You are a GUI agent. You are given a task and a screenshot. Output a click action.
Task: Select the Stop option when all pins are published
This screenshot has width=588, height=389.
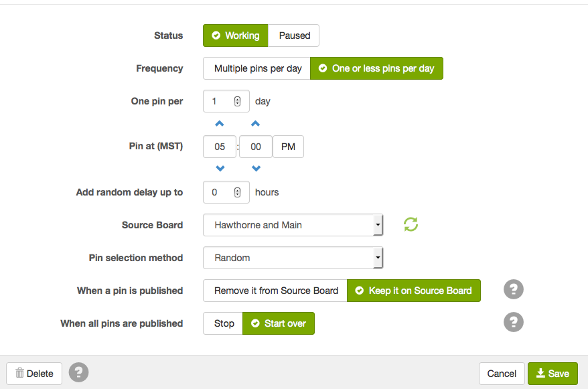pyautogui.click(x=223, y=323)
